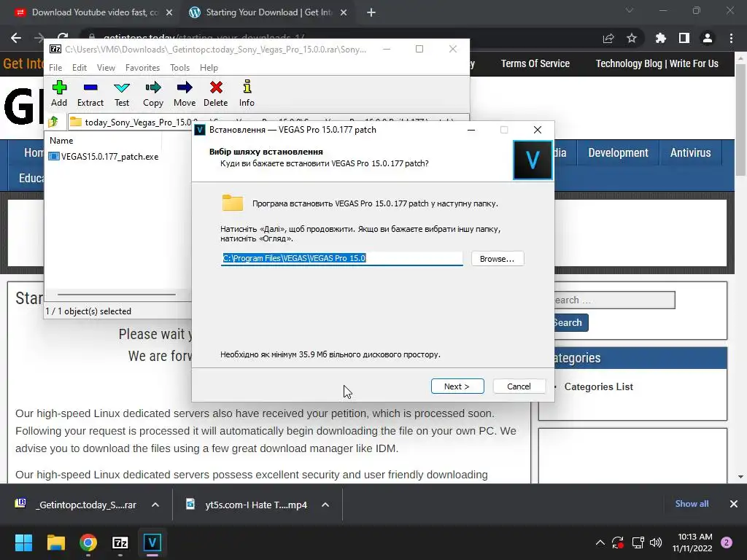This screenshot has height=560, width=747.
Task: Expand options for Getintopc rar download
Action: [155, 505]
